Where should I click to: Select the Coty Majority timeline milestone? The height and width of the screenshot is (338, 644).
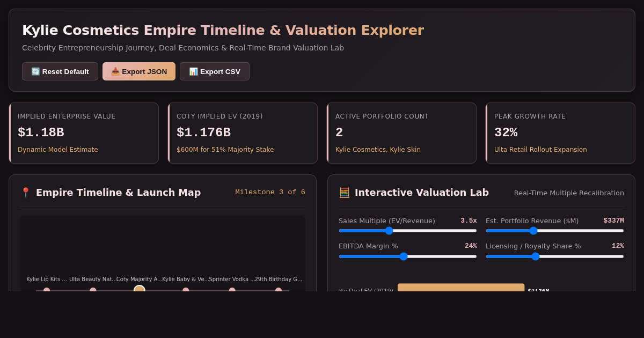tap(140, 289)
